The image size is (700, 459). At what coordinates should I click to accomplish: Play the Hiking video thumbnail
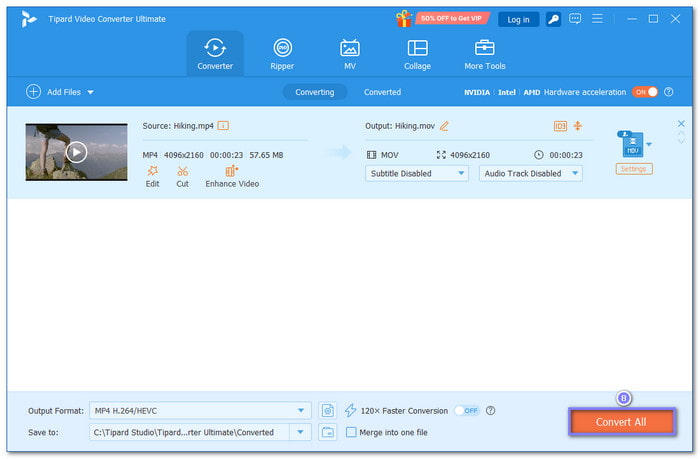point(76,152)
